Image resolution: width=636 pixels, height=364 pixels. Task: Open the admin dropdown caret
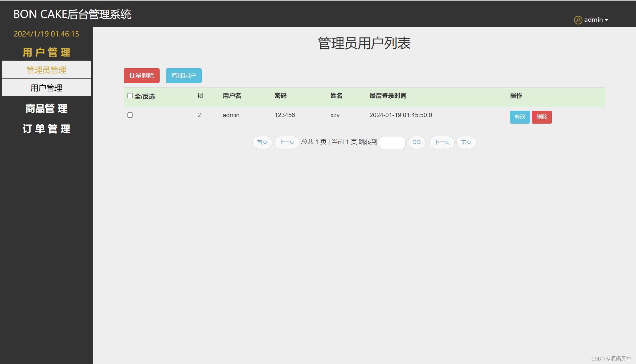(x=607, y=20)
